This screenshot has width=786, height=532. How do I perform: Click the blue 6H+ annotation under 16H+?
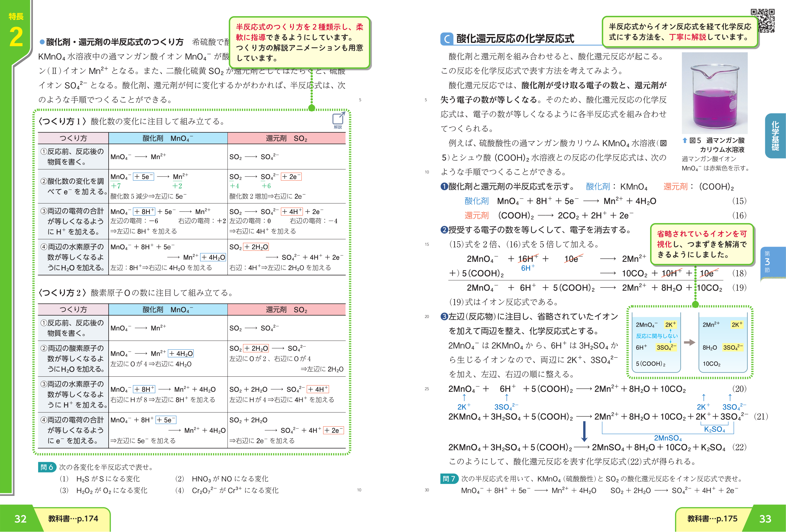tap(528, 268)
